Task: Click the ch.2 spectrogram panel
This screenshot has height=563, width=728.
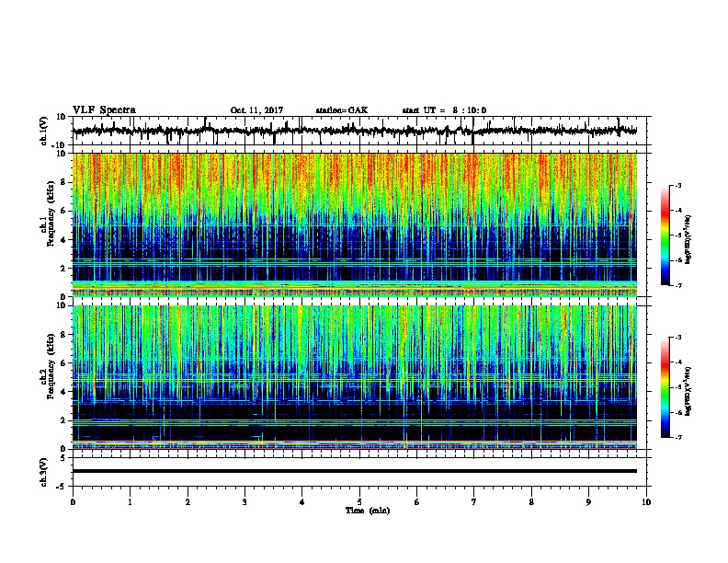Action: [x=355, y=377]
